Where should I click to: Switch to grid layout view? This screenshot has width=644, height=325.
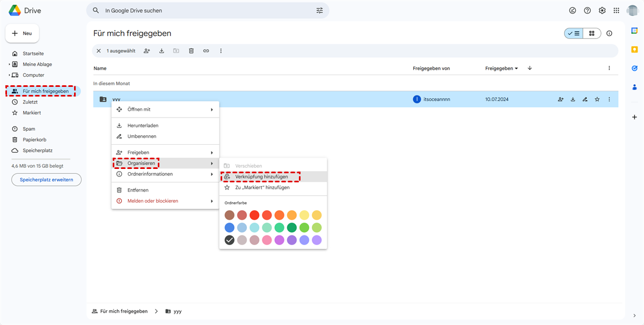[592, 33]
